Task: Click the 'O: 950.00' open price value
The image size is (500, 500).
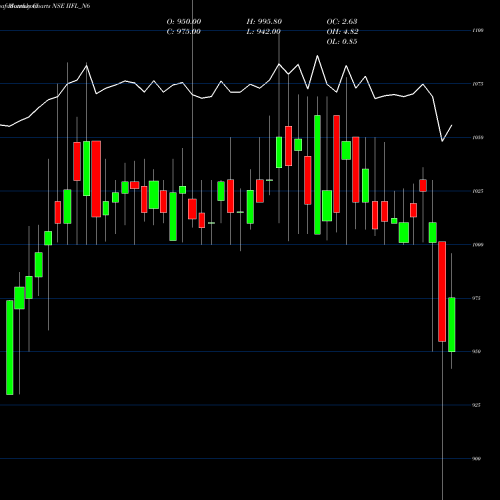Action: pyautogui.click(x=184, y=22)
